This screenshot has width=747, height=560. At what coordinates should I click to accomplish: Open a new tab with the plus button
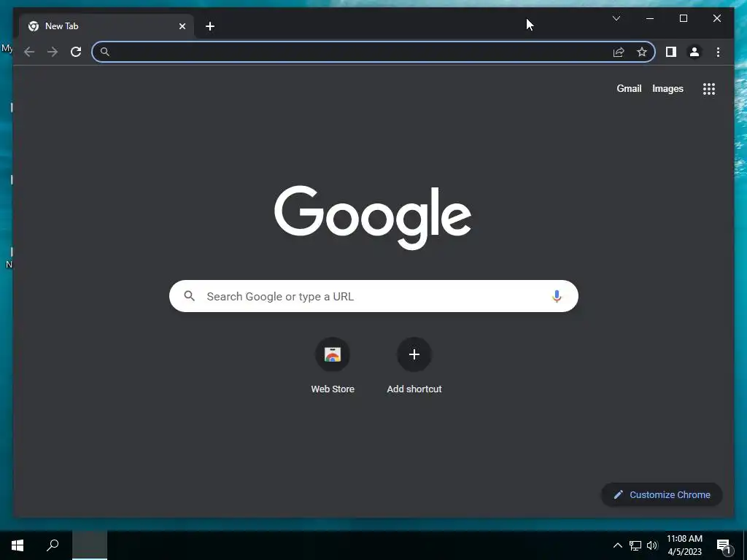pyautogui.click(x=209, y=26)
